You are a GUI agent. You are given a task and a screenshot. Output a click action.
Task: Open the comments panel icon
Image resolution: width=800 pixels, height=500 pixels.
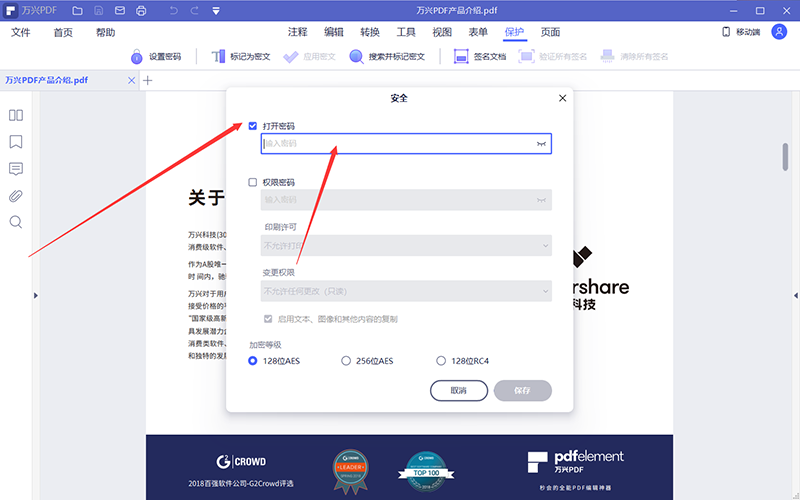click(16, 169)
